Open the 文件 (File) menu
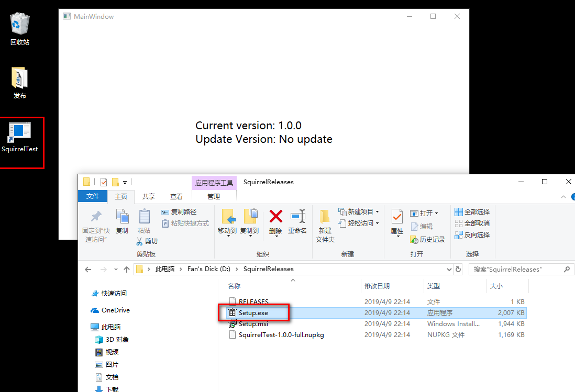This screenshot has height=392, width=575. tap(92, 196)
